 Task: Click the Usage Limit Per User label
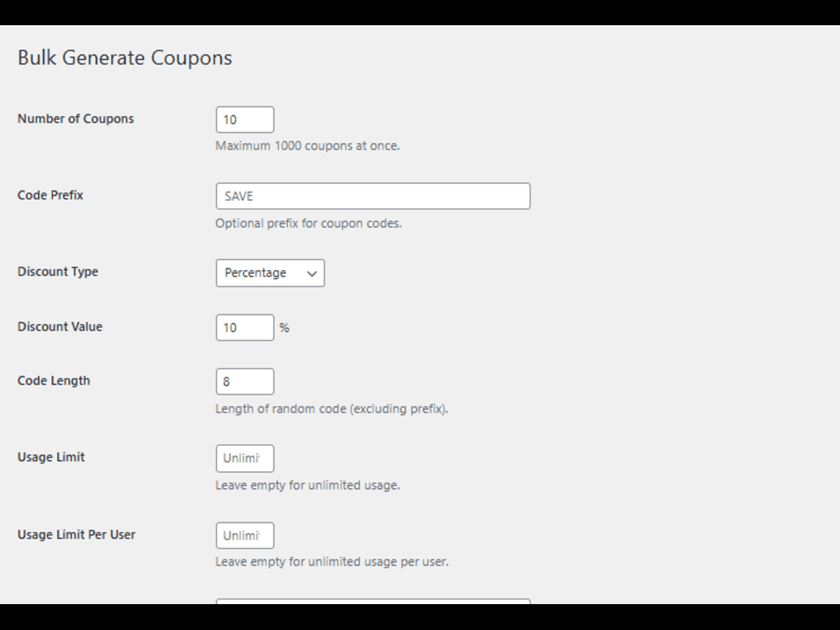click(76, 535)
